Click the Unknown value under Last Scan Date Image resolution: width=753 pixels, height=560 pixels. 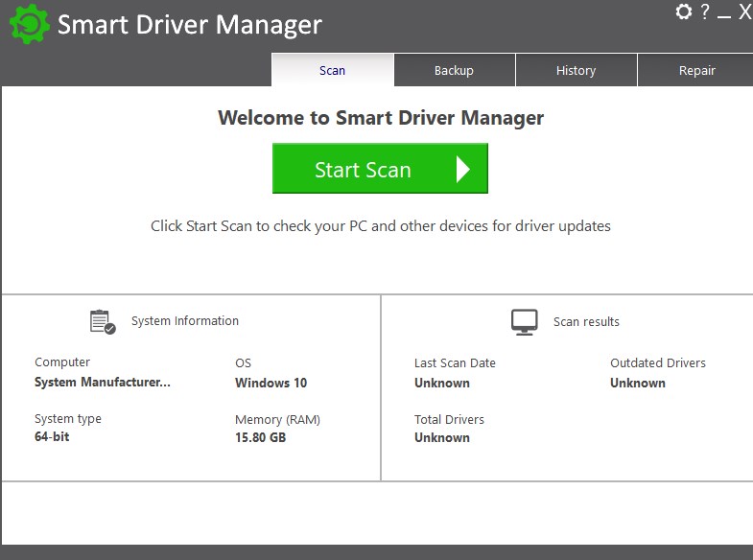(x=441, y=383)
